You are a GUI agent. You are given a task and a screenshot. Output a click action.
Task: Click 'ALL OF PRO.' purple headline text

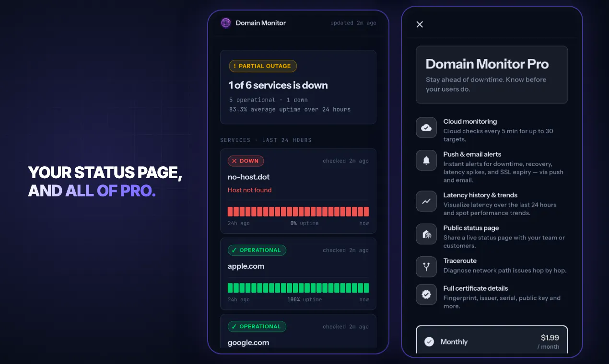pos(110,191)
